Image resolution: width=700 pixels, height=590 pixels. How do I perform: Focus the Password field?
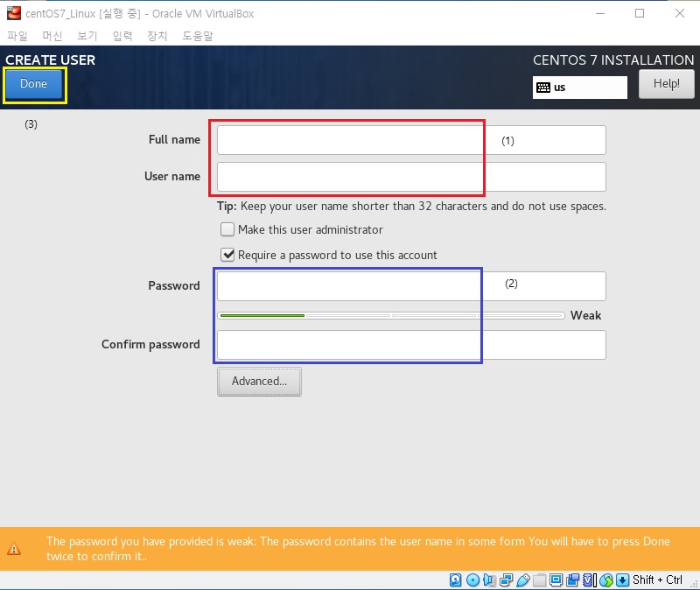pyautogui.click(x=411, y=286)
